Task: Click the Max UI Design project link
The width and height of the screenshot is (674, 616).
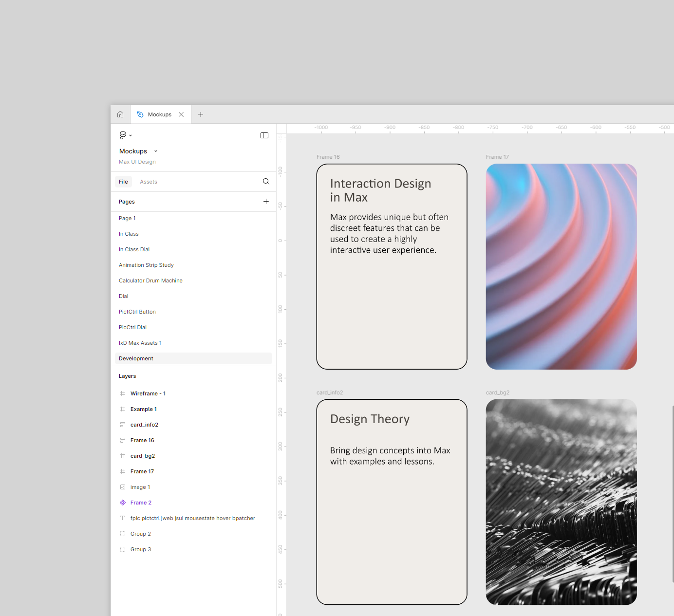Action: click(137, 162)
